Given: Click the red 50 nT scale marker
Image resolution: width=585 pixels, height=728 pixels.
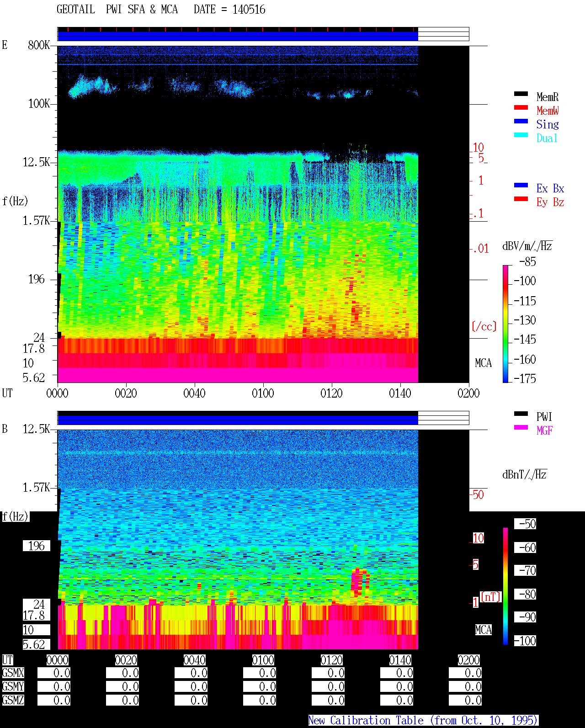Looking at the screenshot, I should pos(478,494).
